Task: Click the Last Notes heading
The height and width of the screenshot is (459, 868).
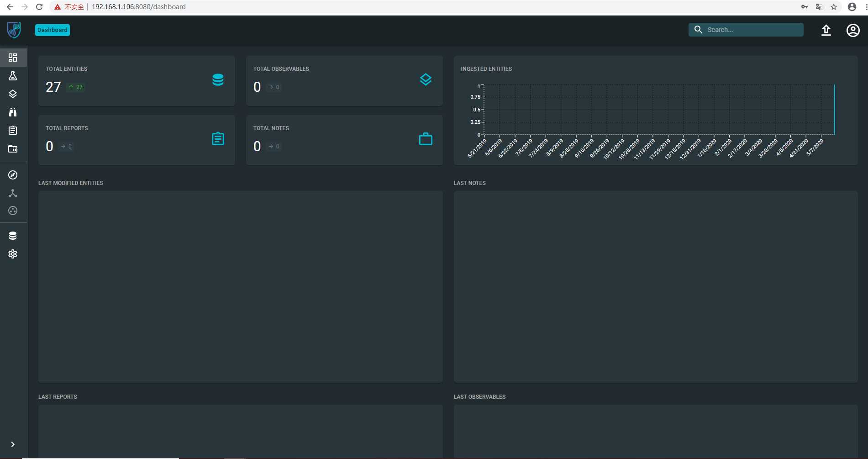Action: pyautogui.click(x=469, y=183)
